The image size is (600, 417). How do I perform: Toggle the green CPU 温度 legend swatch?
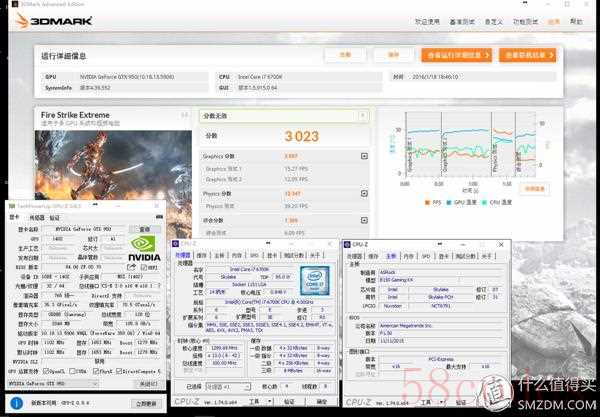coord(484,202)
